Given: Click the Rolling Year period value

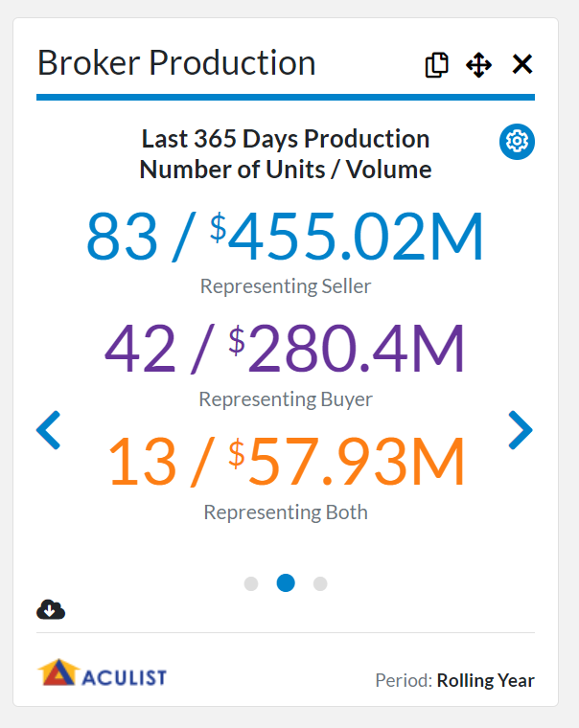Looking at the screenshot, I should [486, 680].
